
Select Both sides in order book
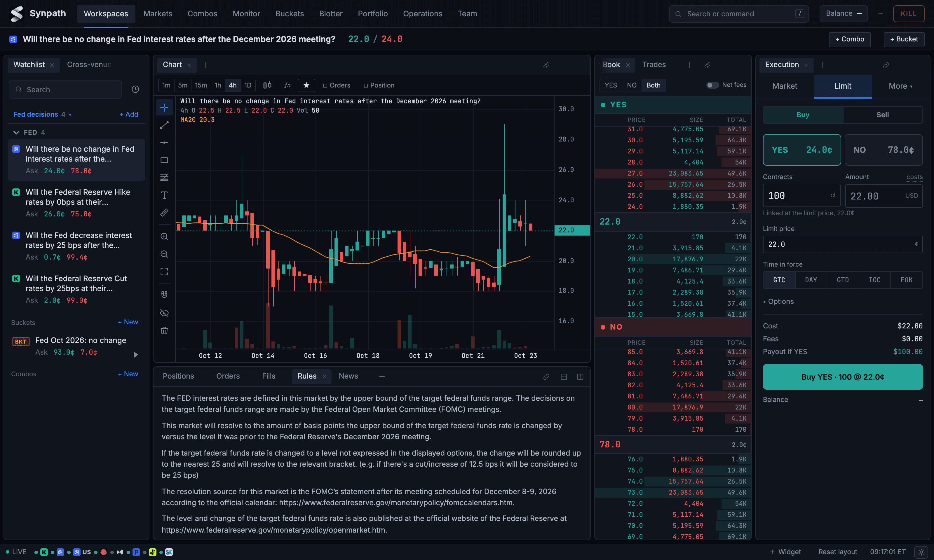point(654,85)
